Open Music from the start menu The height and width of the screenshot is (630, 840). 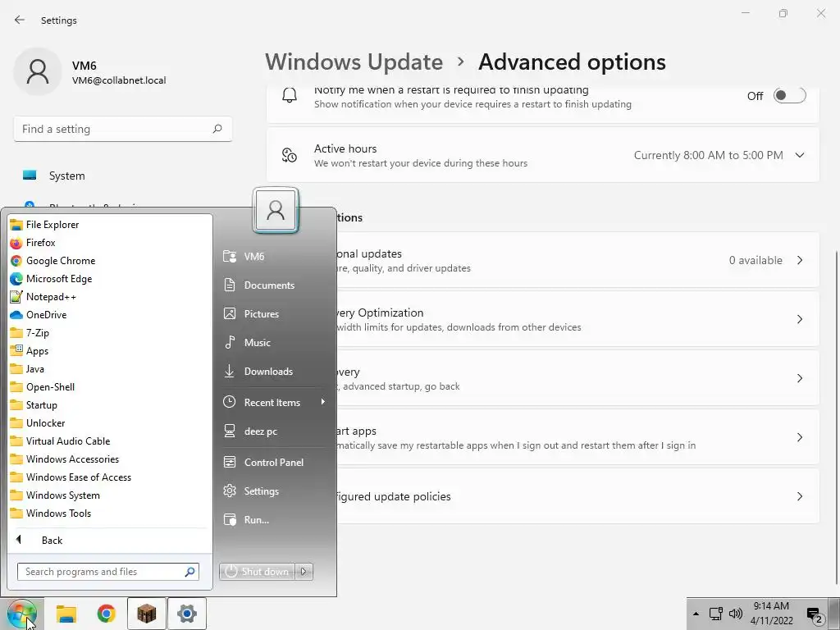274,343
